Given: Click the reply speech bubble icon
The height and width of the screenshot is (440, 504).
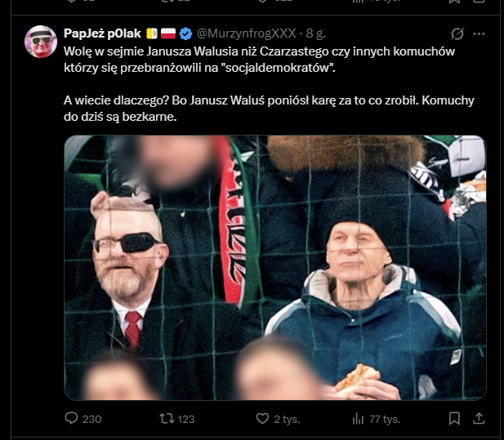Looking at the screenshot, I should 71,419.
